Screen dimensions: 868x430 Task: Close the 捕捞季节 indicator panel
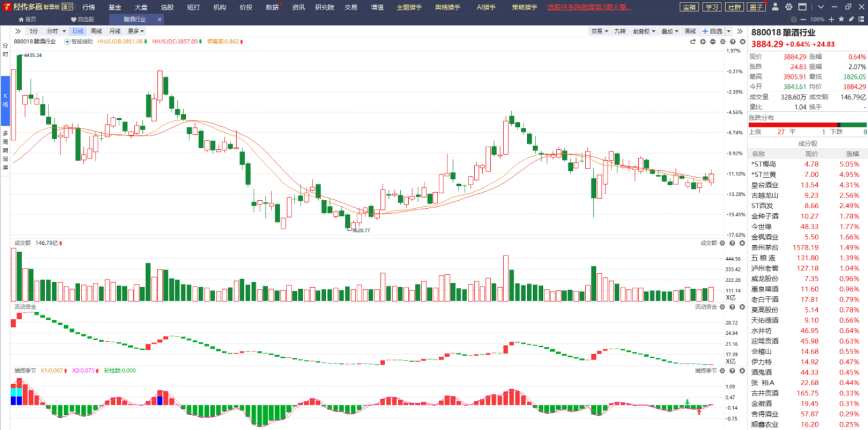pyautogui.click(x=741, y=370)
